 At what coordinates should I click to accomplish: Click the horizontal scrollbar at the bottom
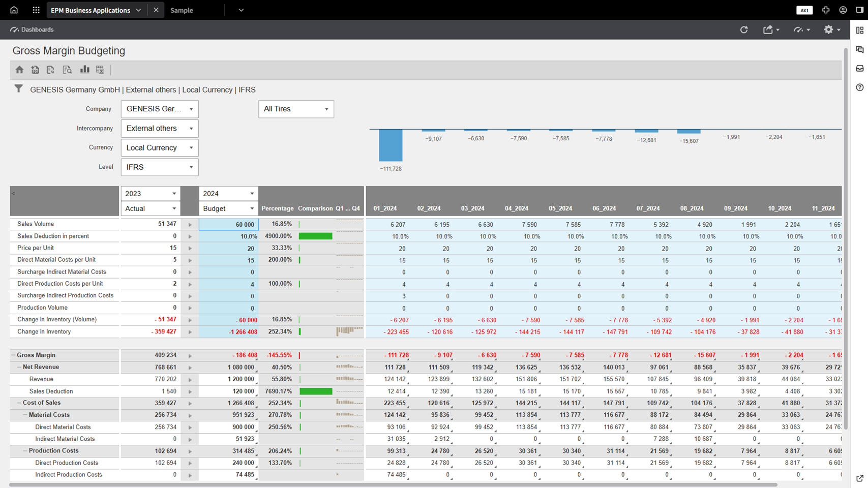[x=393, y=485]
